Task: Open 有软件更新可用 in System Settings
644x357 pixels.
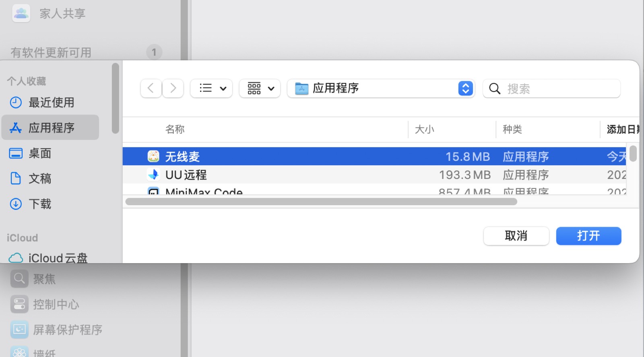Action: pyautogui.click(x=87, y=52)
